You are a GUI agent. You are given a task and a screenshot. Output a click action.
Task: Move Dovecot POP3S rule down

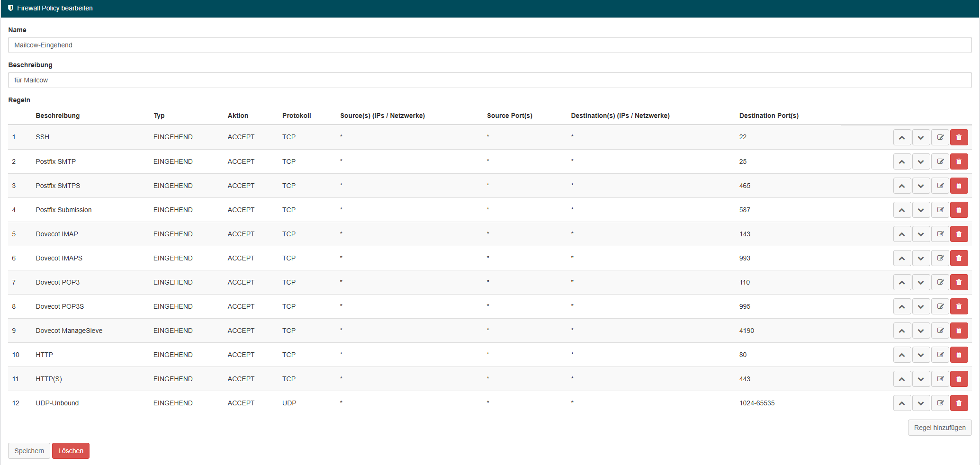click(x=921, y=306)
